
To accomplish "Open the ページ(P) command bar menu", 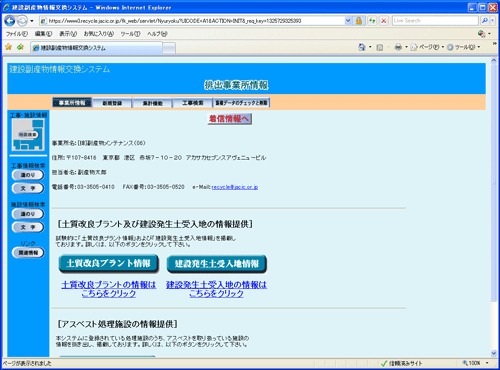I will click(427, 47).
